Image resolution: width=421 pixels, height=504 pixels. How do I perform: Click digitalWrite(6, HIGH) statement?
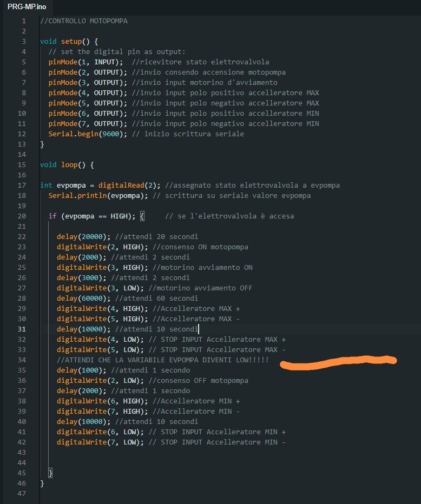(x=102, y=401)
